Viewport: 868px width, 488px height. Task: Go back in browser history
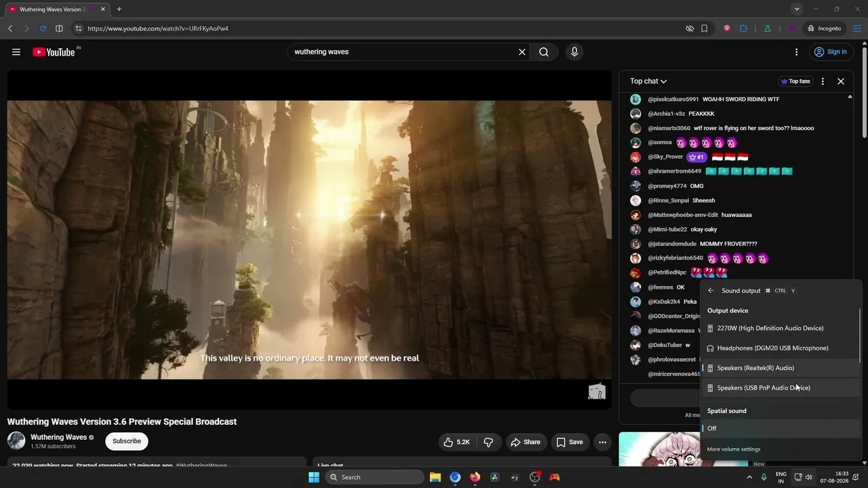[10, 28]
